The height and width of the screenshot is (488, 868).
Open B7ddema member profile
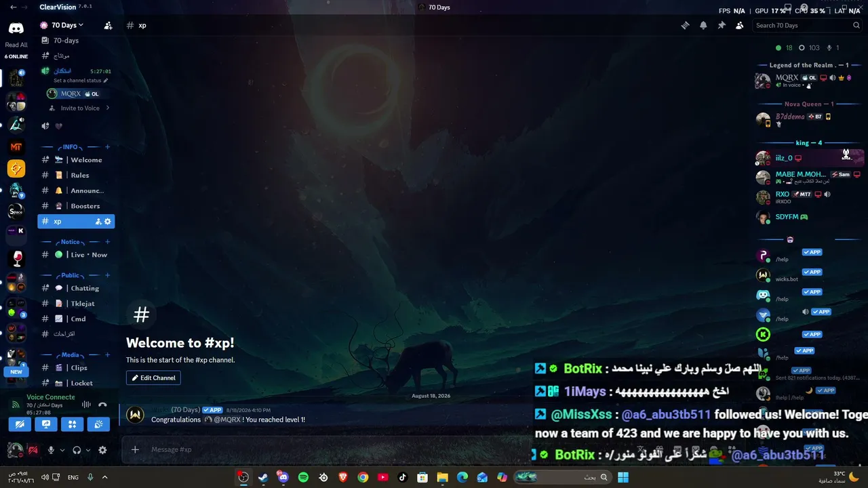[x=810, y=119]
